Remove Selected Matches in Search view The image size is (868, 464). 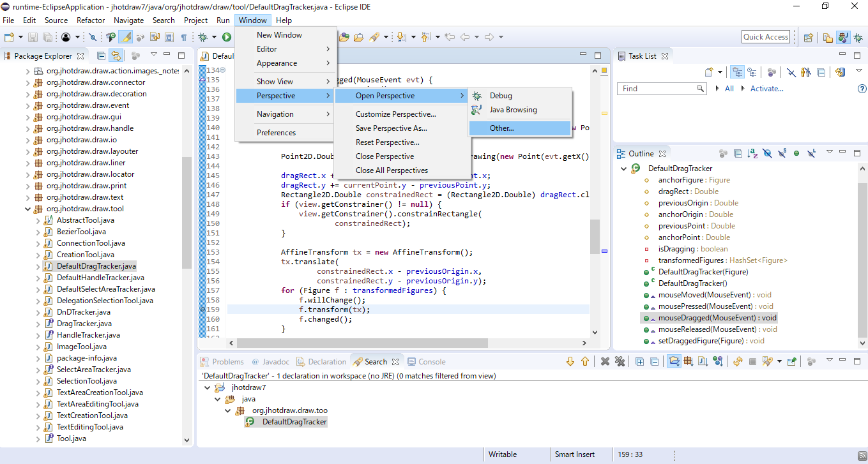pos(605,361)
